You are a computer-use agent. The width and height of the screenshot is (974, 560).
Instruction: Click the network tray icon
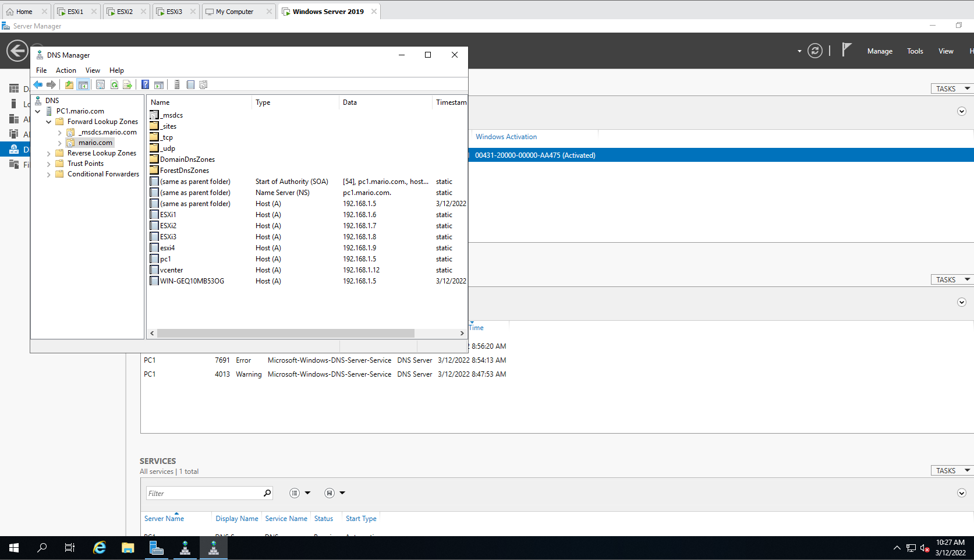click(911, 548)
